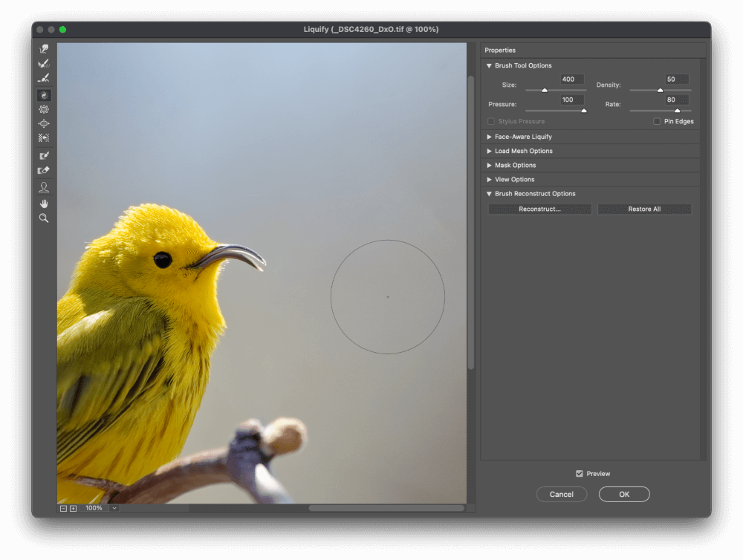Select the Bloat tool
Image resolution: width=743 pixels, height=560 pixels.
click(44, 123)
